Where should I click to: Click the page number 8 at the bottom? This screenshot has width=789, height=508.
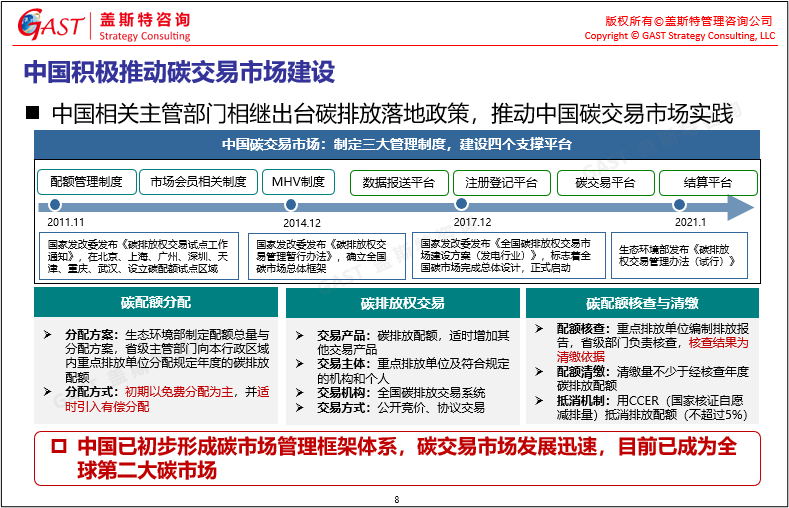click(396, 499)
